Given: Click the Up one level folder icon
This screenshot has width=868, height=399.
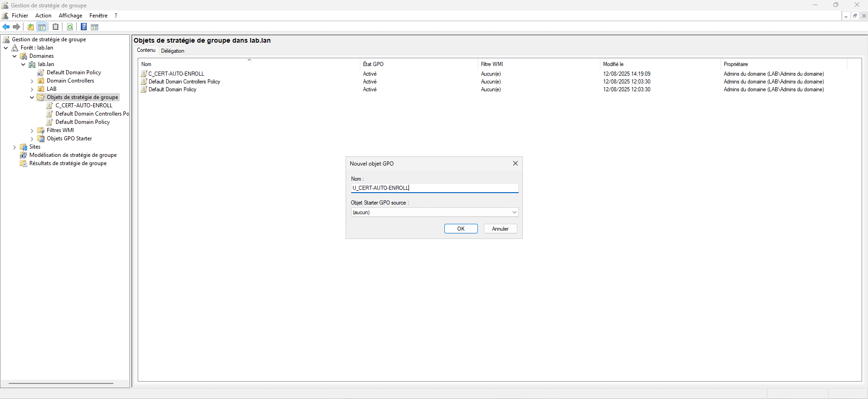Looking at the screenshot, I should coord(31,27).
